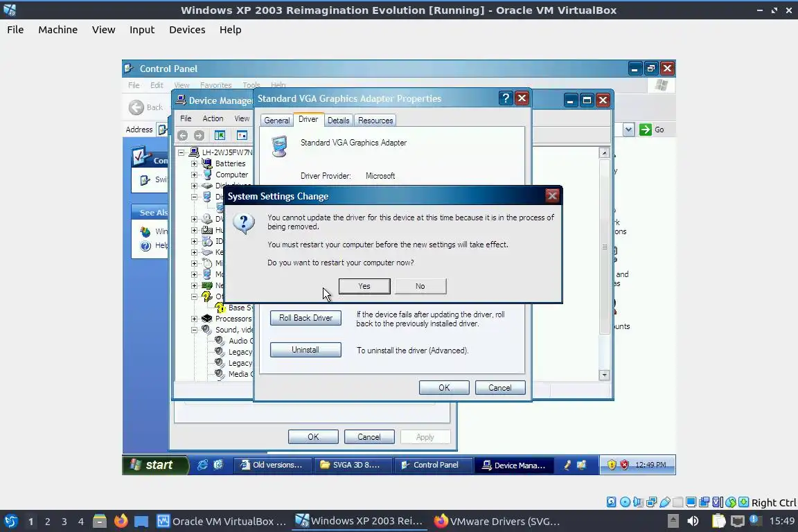Image resolution: width=798 pixels, height=532 pixels.
Task: Click the keyboard capture green arrow icon
Action: click(x=743, y=502)
